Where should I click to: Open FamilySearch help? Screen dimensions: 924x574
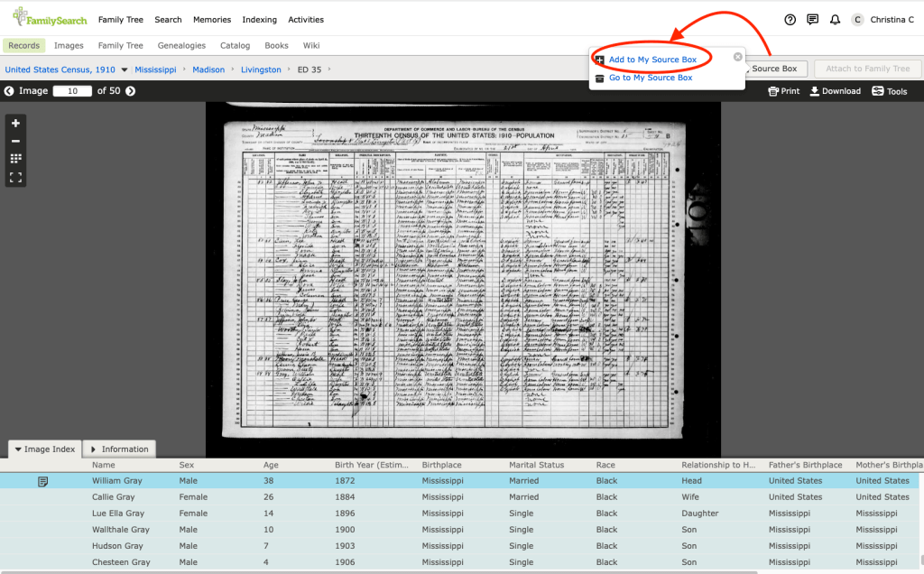coord(790,19)
